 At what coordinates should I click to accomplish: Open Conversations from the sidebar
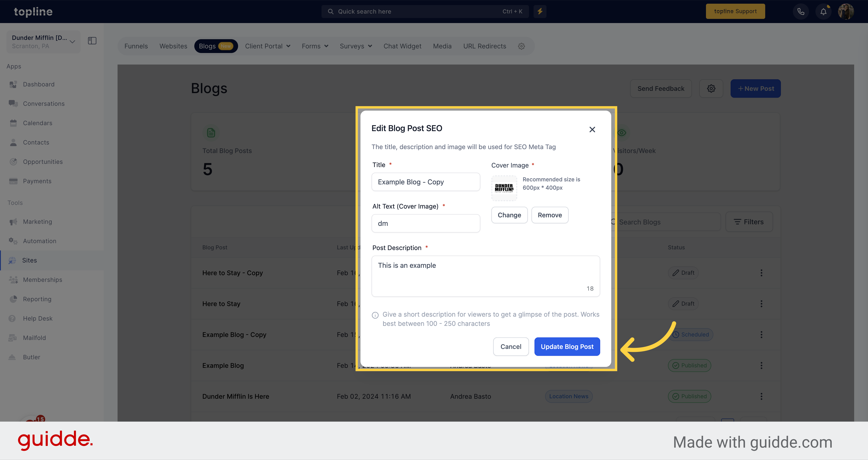[x=44, y=104]
